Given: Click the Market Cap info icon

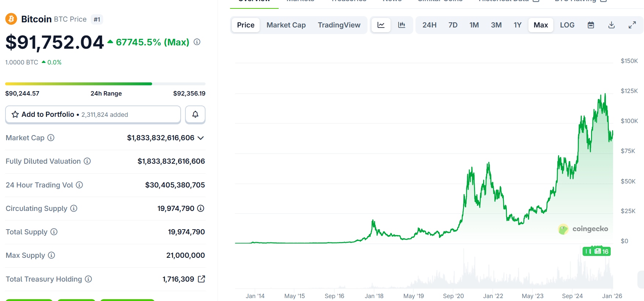Looking at the screenshot, I should coord(51,138).
